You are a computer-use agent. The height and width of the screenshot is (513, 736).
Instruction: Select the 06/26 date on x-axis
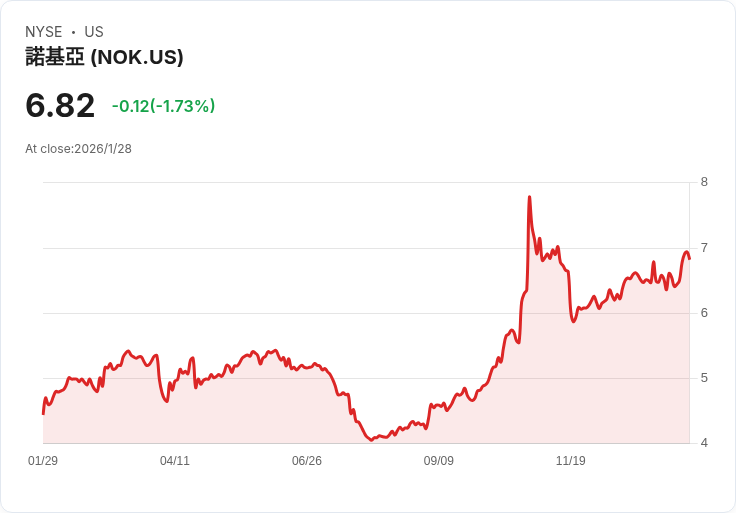(x=307, y=461)
